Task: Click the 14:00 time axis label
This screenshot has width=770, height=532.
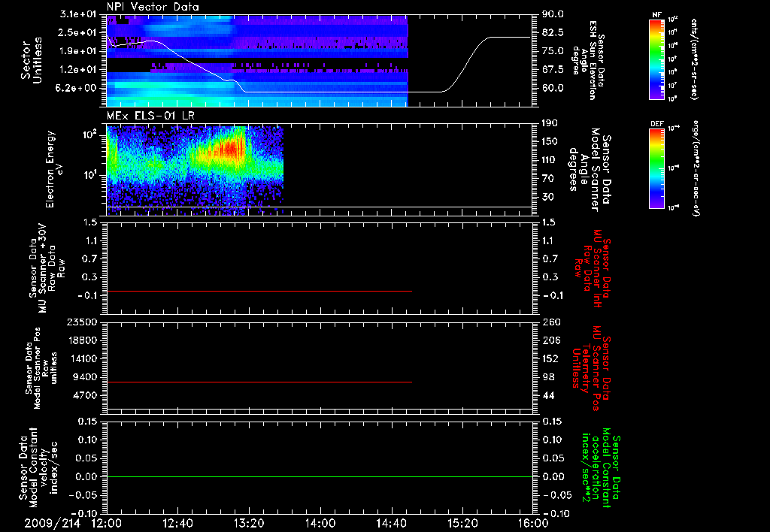Action: 320,523
